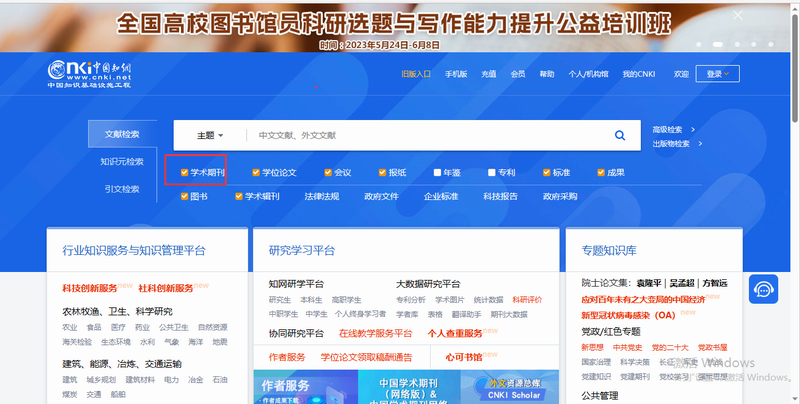The height and width of the screenshot is (404, 800).
Task: Uncheck the 成果 checkbox
Action: (601, 172)
